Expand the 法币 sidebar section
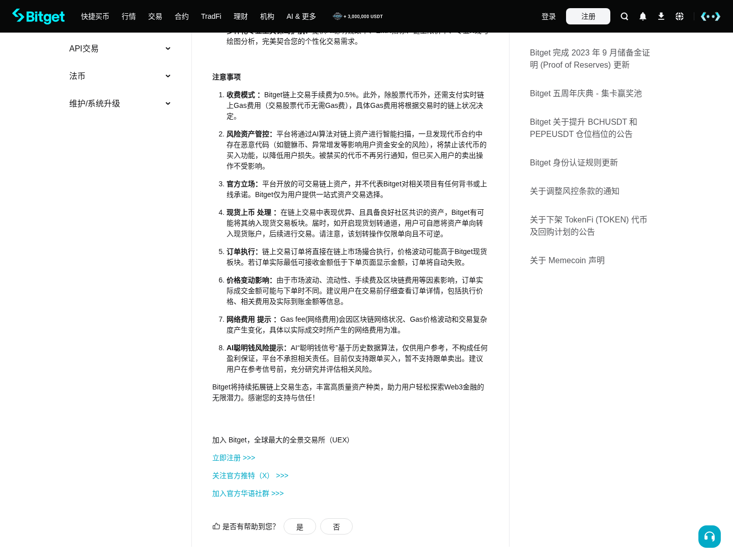 pyautogui.click(x=120, y=76)
